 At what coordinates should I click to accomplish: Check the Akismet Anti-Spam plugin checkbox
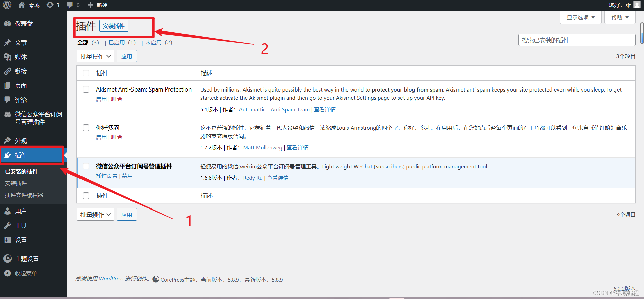(x=86, y=89)
